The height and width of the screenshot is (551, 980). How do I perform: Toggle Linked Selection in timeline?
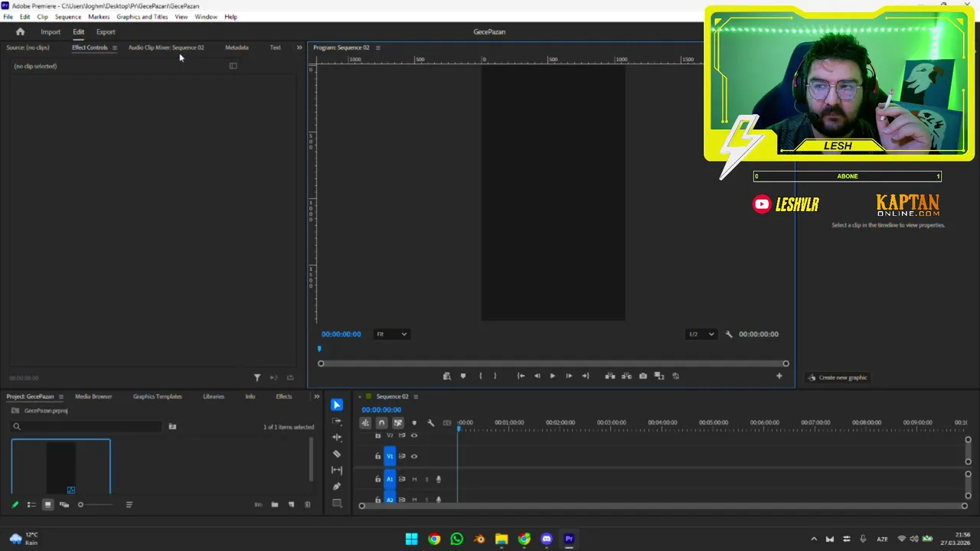click(398, 422)
